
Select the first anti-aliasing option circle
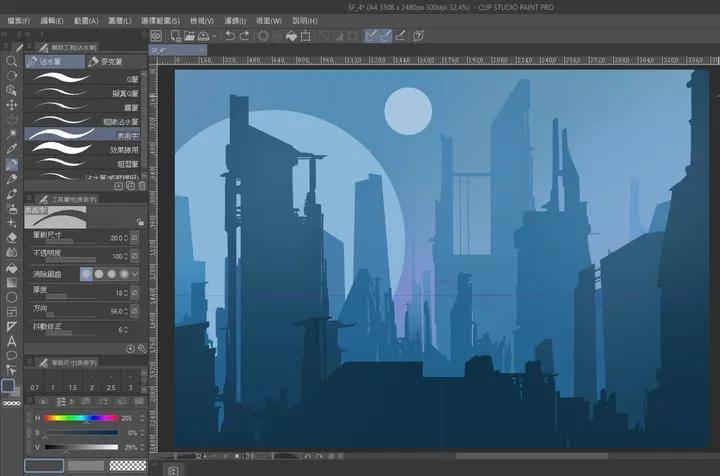[x=87, y=274]
